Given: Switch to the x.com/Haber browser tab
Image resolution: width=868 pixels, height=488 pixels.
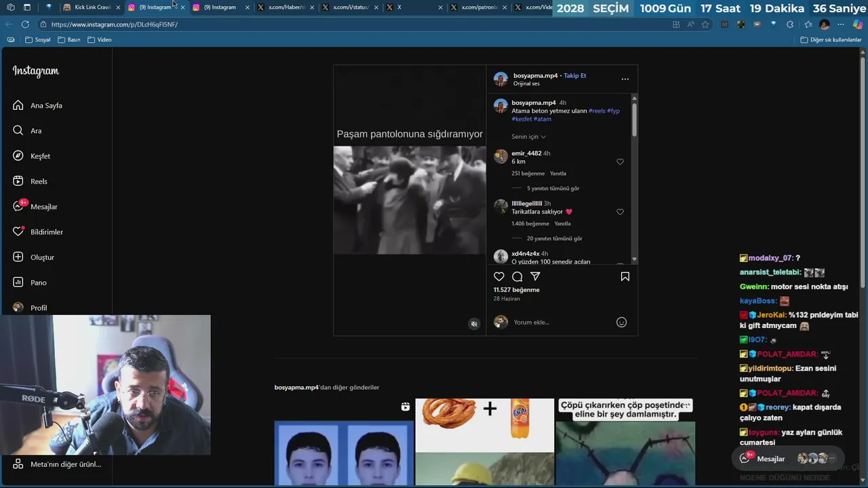Looking at the screenshot, I should (285, 7).
